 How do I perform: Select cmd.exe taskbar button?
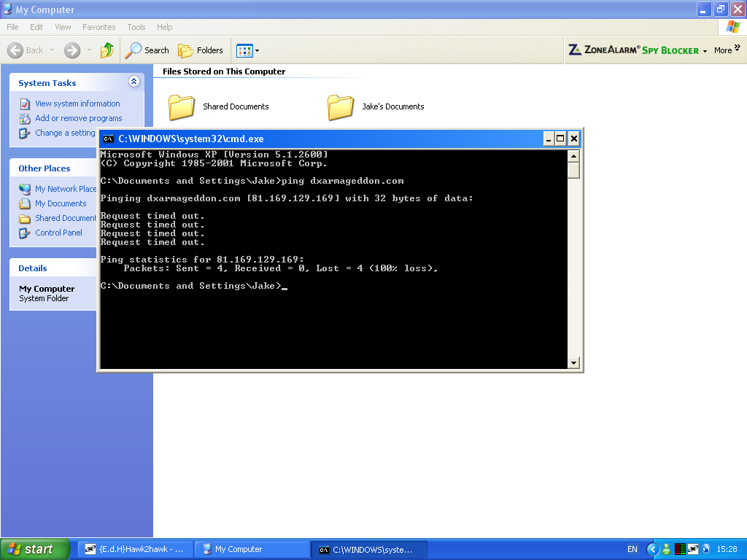[368, 550]
